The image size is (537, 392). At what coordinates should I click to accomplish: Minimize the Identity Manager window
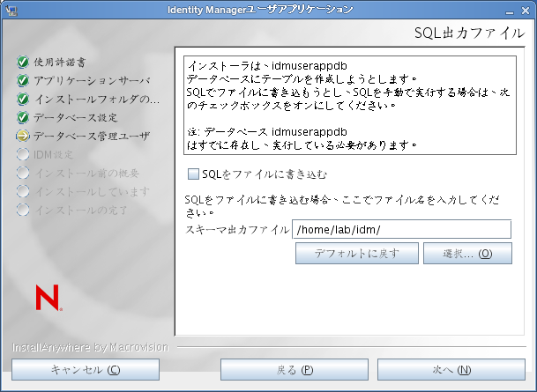click(510, 11)
